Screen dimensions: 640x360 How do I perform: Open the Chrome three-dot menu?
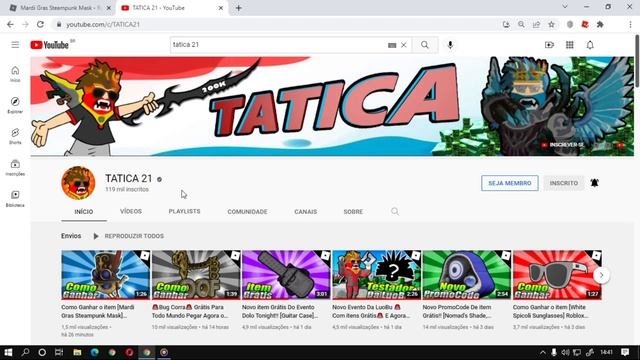coord(631,24)
